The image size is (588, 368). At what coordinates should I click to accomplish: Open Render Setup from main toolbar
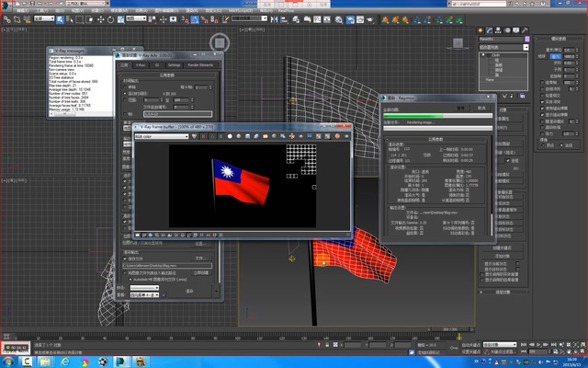coord(350,19)
